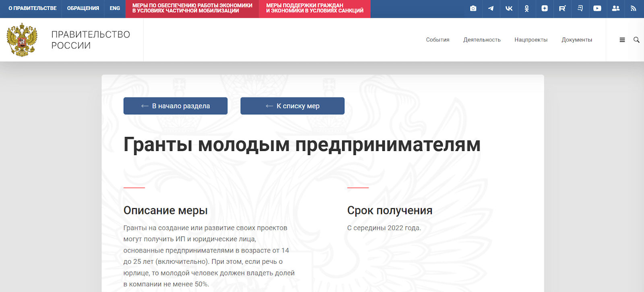Select Деятельность in the navigation

coord(482,40)
